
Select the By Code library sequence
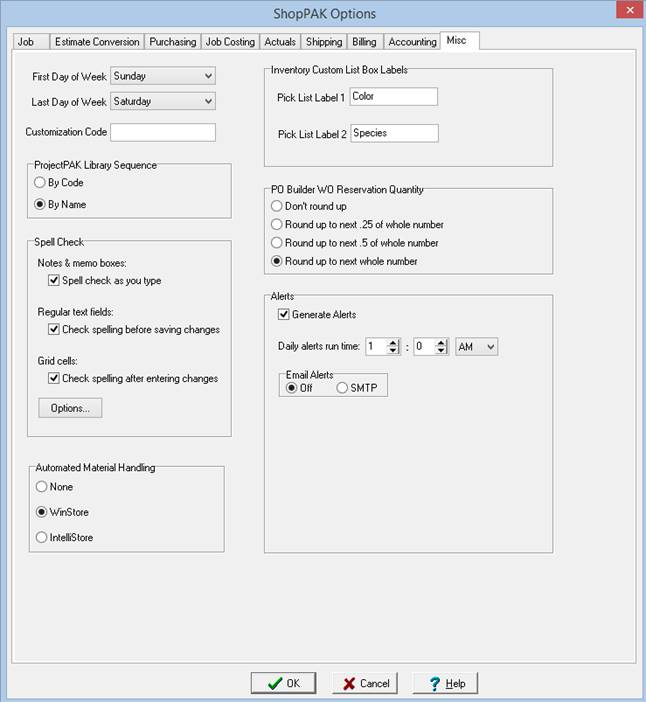pyautogui.click(x=41, y=183)
